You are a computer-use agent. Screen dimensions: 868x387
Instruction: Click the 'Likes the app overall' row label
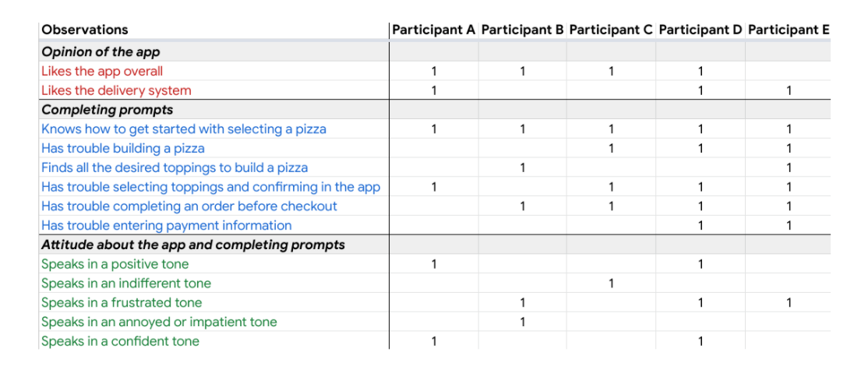tap(102, 72)
